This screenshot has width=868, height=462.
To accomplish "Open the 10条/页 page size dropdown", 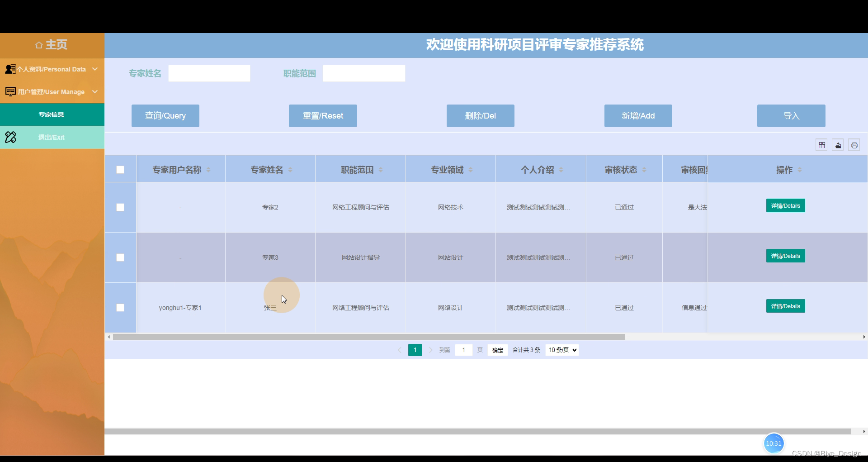I will 561,350.
